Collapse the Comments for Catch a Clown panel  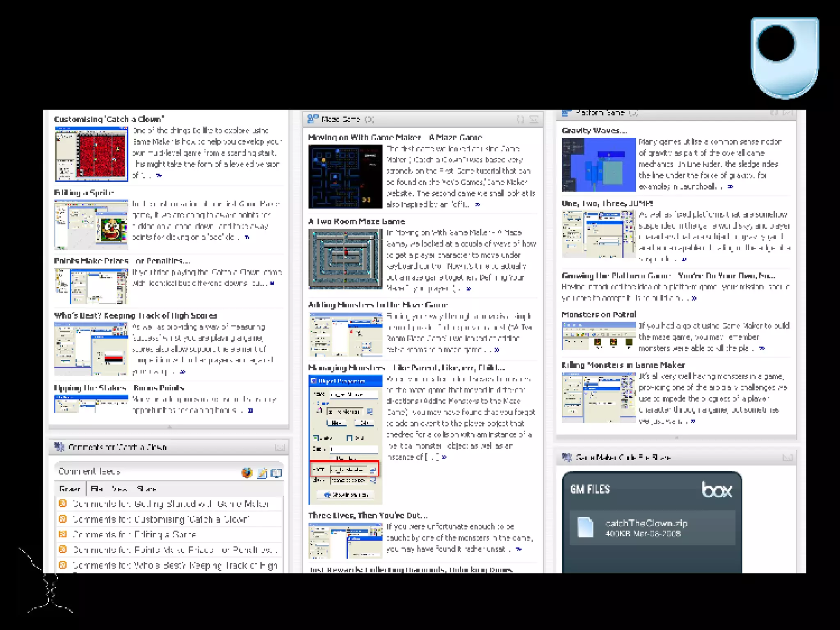[x=280, y=447]
